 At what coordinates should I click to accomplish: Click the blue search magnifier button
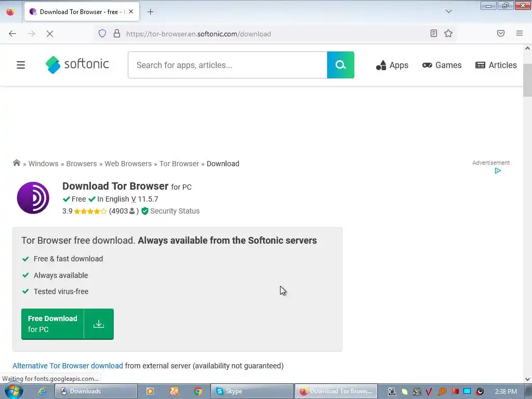341,65
